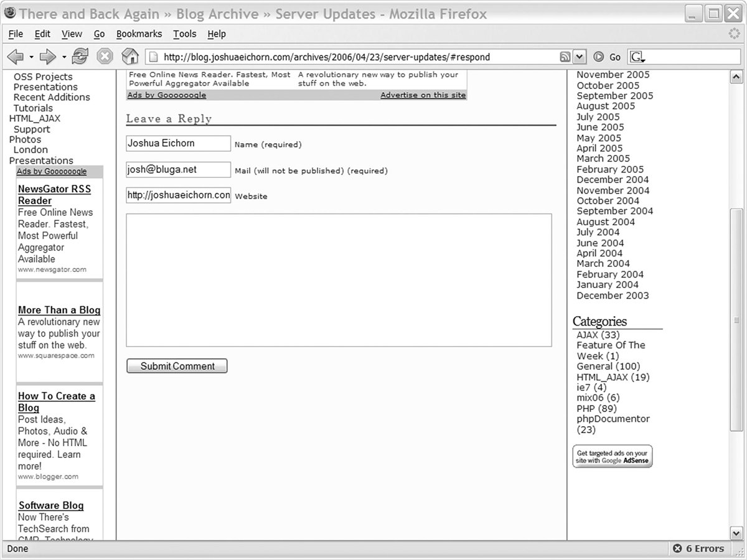Click the RSS feed icon in address bar
The image size is (747, 560).
point(565,57)
